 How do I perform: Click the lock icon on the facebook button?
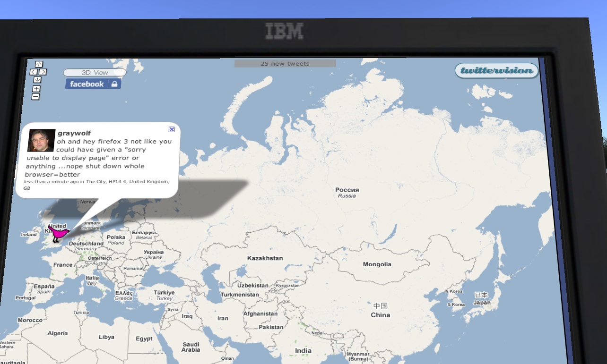click(x=114, y=84)
